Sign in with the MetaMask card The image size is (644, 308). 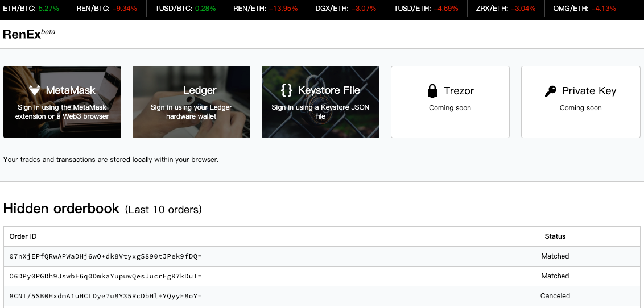pos(62,102)
